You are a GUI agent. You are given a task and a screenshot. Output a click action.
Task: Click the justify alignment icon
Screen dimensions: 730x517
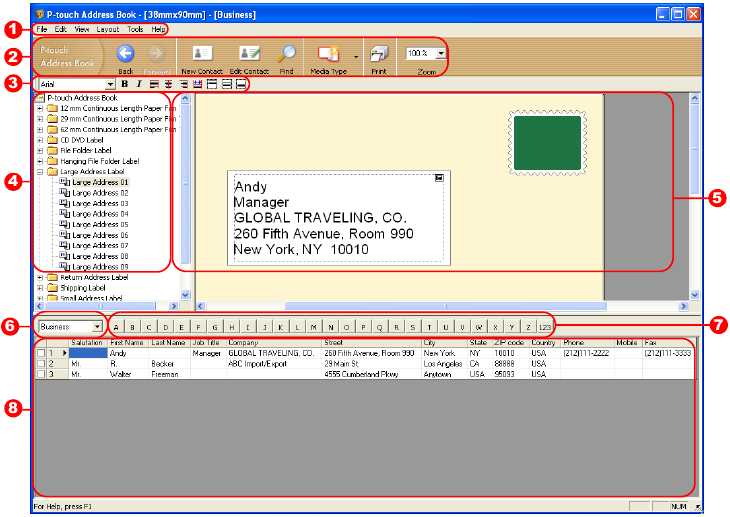pyautogui.click(x=197, y=84)
